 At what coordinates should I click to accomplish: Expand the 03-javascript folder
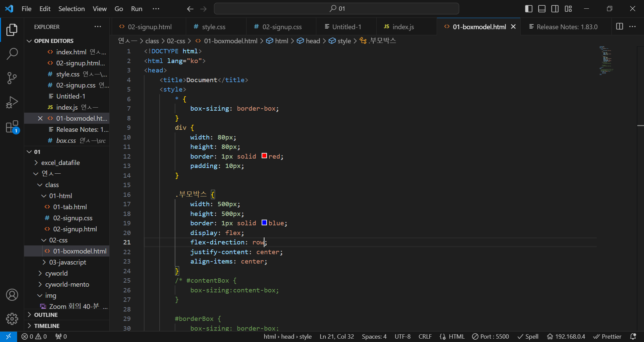click(67, 262)
